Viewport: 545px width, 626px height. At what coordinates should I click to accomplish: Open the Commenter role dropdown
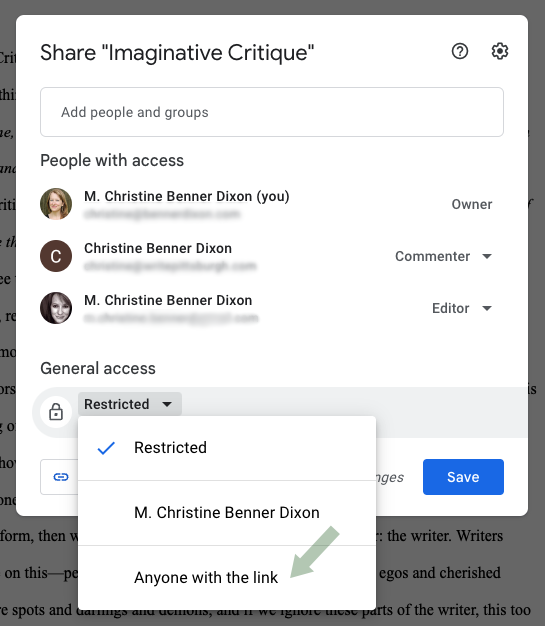point(443,256)
